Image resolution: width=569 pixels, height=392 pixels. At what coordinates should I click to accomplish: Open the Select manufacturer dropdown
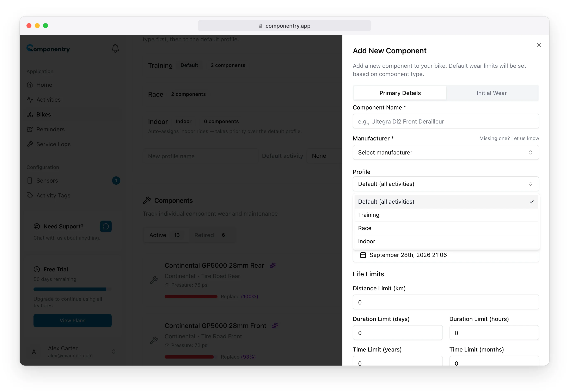coord(446,152)
